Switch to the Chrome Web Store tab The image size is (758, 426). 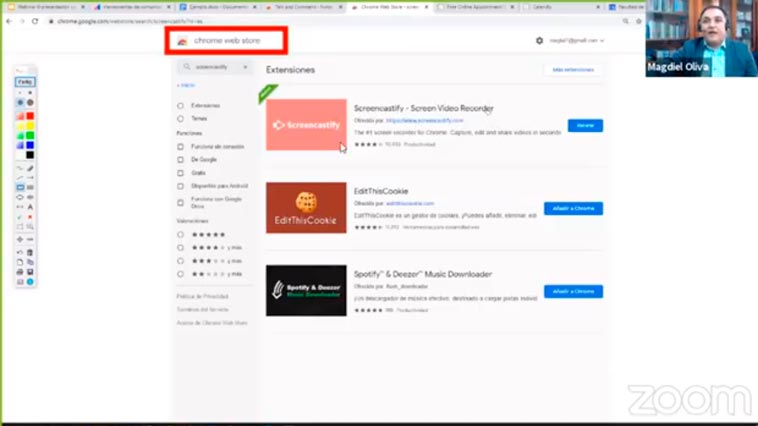(390, 7)
